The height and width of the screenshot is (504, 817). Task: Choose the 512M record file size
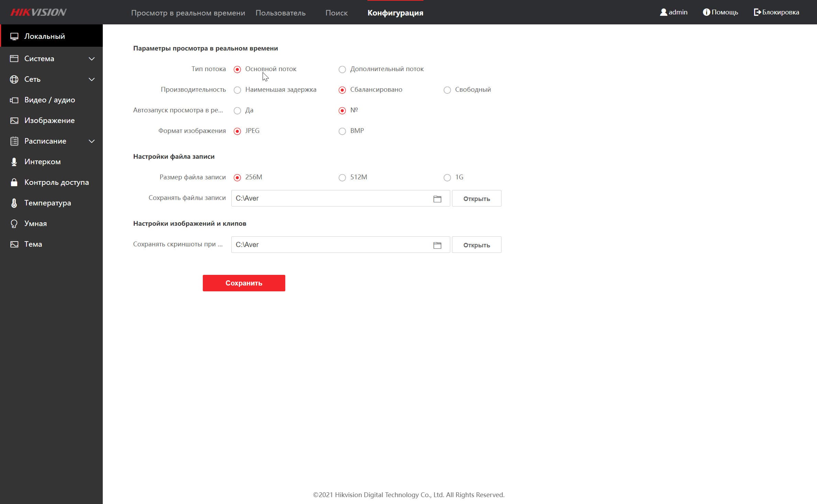pos(342,178)
